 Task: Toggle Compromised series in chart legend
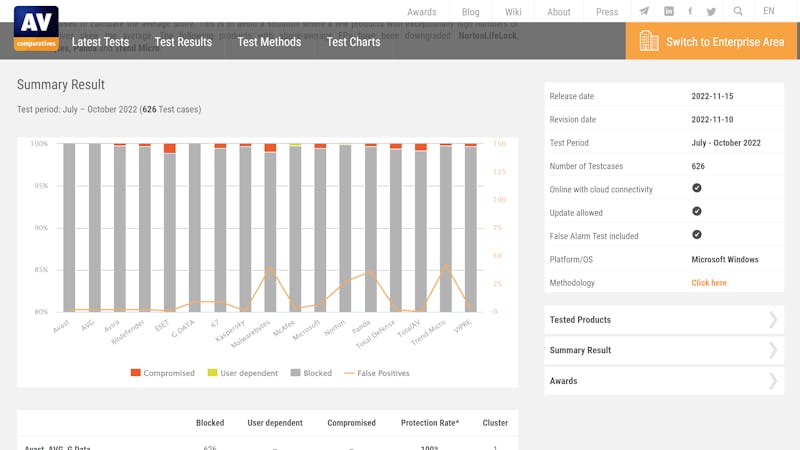[163, 373]
